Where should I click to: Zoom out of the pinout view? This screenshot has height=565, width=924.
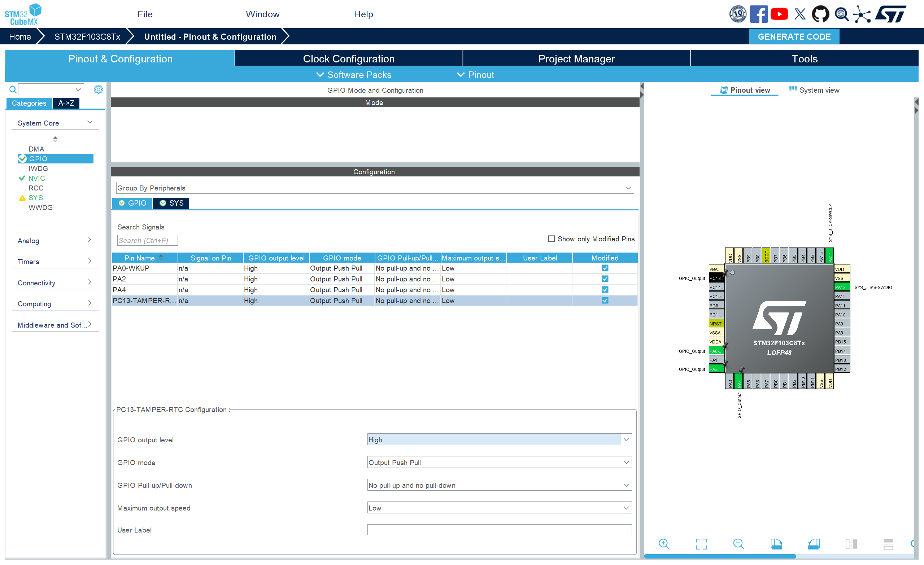click(x=739, y=544)
